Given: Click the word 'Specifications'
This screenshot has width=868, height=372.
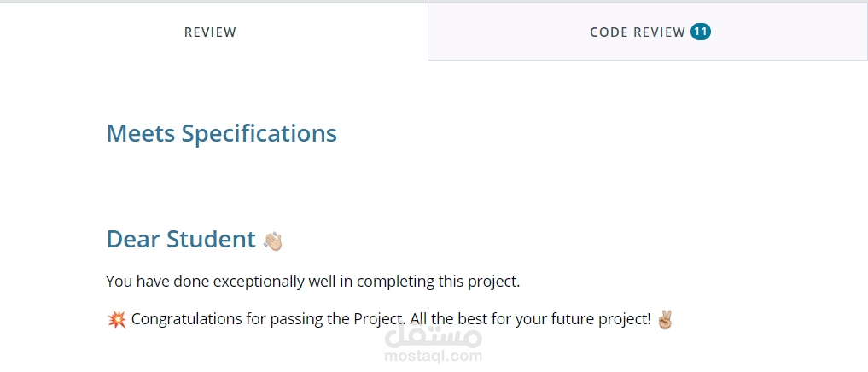Looking at the screenshot, I should pyautogui.click(x=259, y=134).
